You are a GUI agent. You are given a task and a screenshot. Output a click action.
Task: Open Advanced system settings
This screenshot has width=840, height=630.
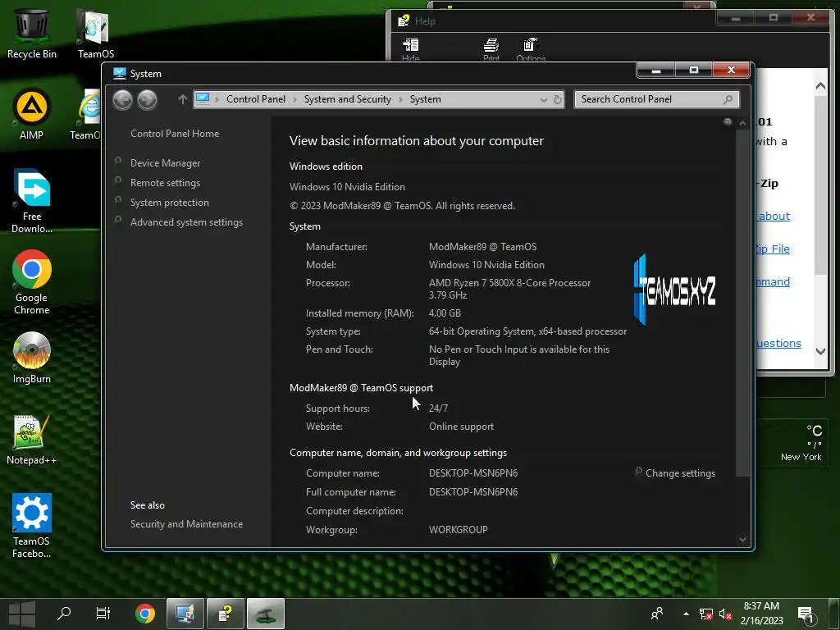[186, 222]
